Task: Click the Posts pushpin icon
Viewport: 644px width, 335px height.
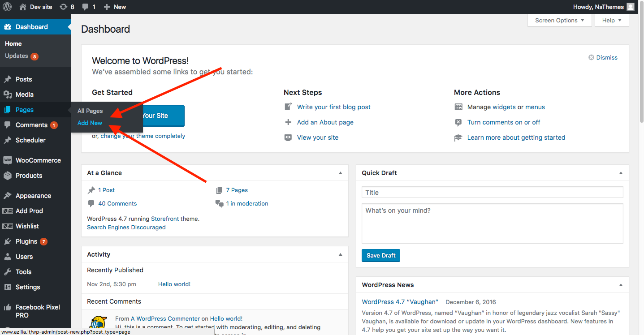Action: click(x=8, y=79)
